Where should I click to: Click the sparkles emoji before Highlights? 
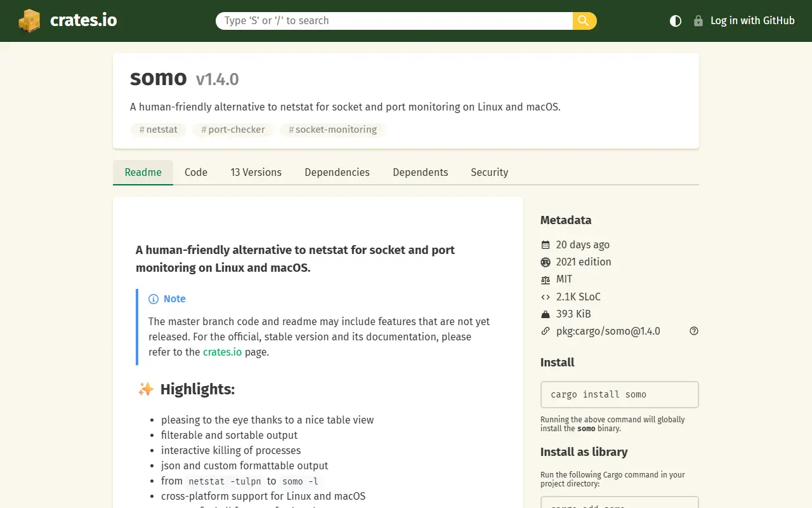tap(146, 389)
